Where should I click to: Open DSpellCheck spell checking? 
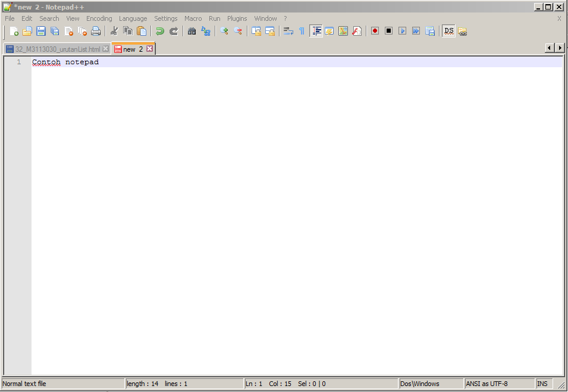(x=448, y=30)
